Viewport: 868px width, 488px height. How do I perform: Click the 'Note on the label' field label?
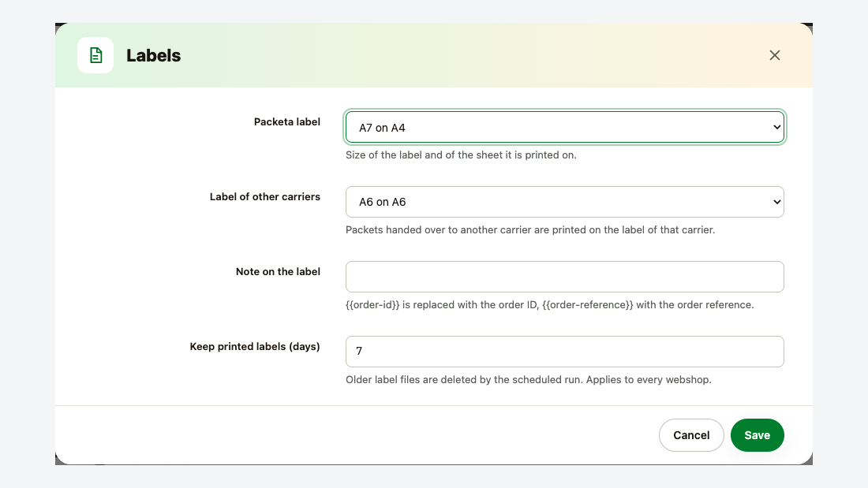[x=278, y=272]
